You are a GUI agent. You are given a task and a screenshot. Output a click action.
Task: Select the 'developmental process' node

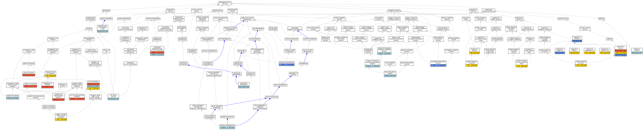pos(232,10)
